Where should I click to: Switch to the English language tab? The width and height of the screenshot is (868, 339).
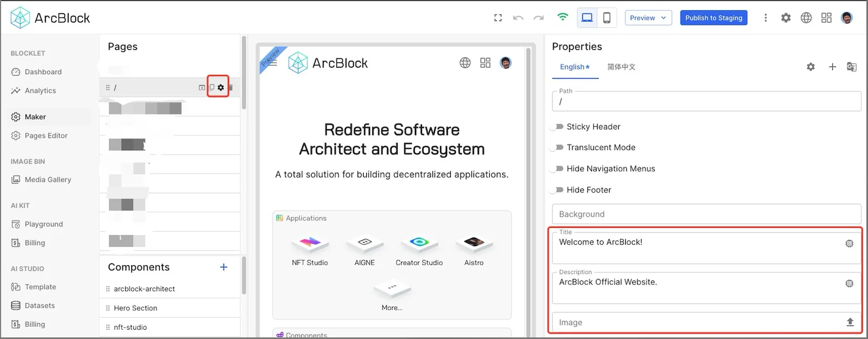coord(575,67)
